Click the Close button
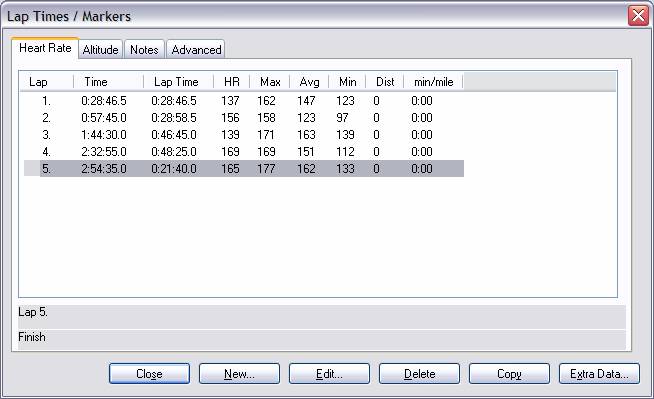Screen dimensions: 654x399 [x=149, y=374]
